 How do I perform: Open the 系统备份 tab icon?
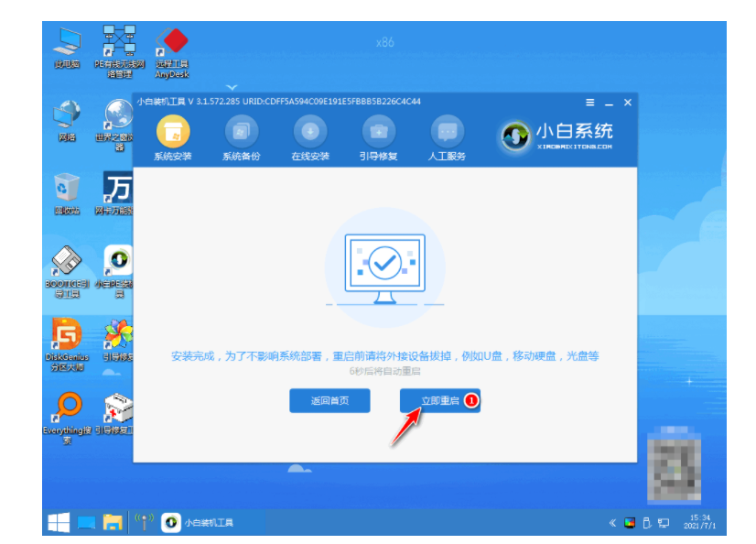tap(242, 132)
